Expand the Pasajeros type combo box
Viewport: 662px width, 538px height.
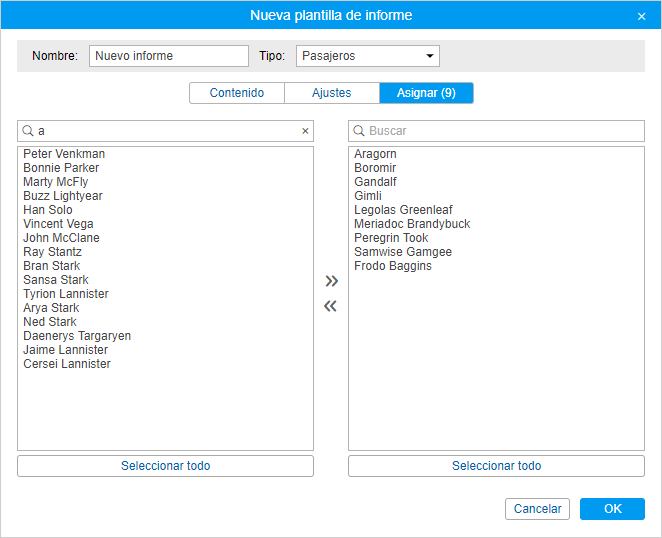click(x=368, y=56)
